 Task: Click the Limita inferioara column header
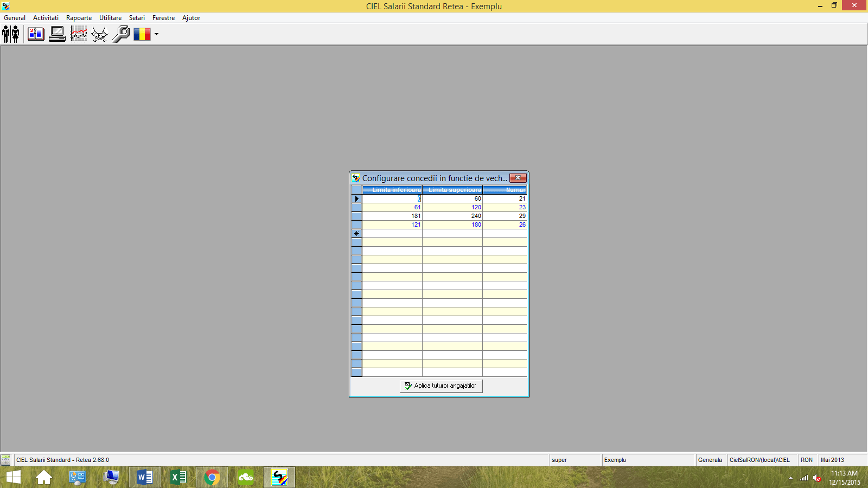392,190
